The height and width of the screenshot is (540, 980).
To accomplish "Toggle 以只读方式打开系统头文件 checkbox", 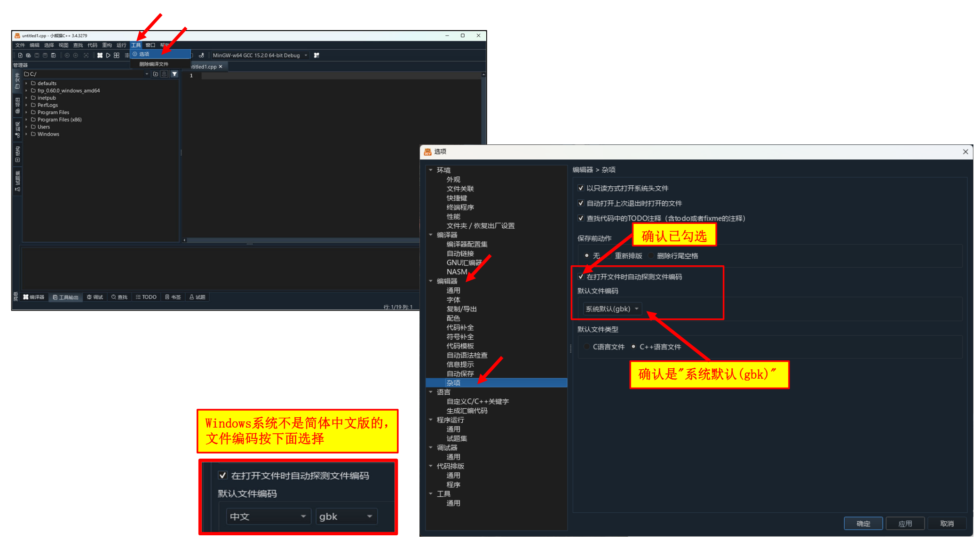I will tap(581, 189).
